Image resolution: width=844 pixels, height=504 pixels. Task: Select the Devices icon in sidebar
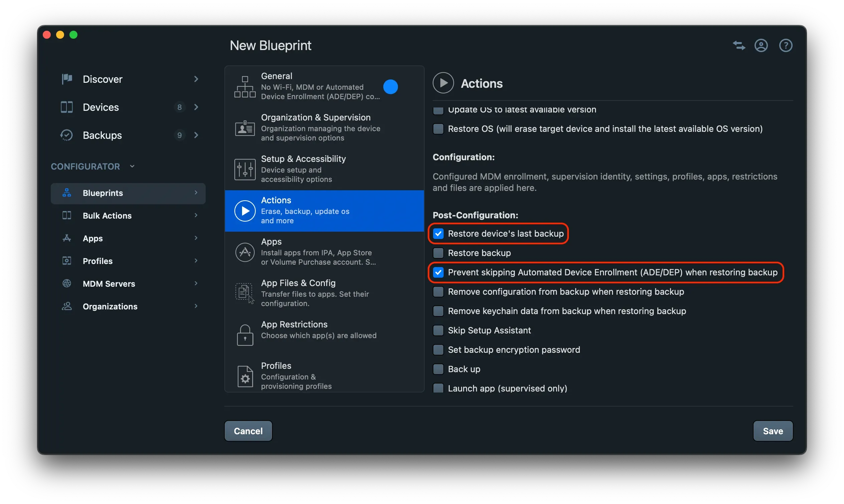tap(66, 107)
